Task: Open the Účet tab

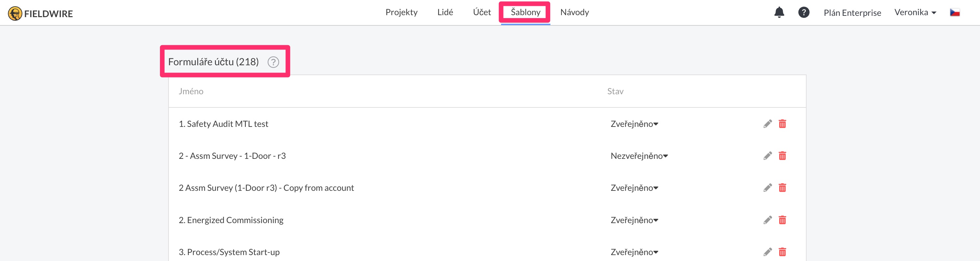Action: [482, 13]
